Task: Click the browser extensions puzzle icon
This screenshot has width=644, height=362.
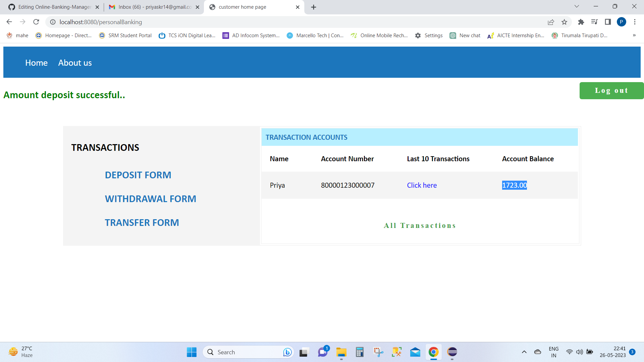Action: coord(581,22)
